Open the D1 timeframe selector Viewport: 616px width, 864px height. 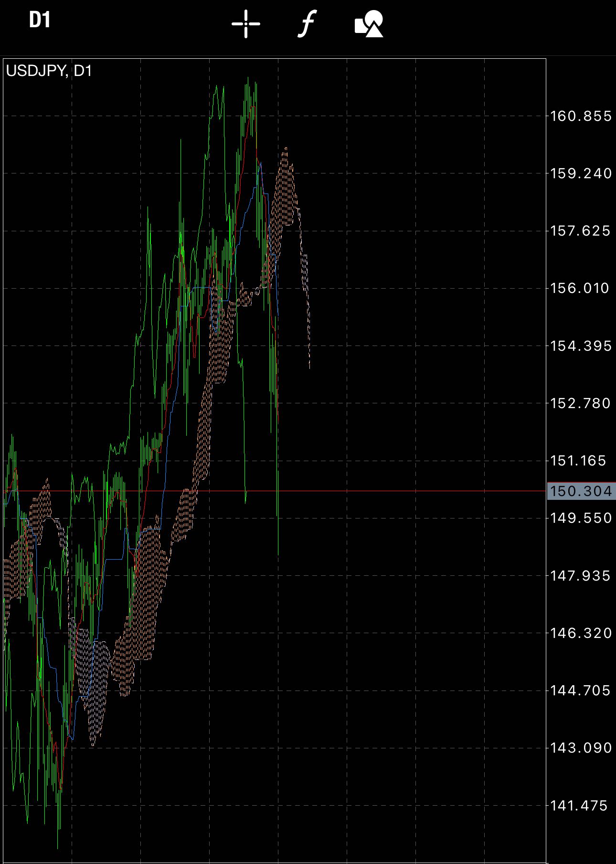(40, 21)
